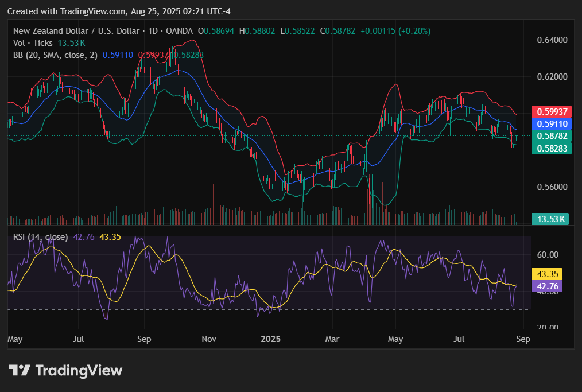The width and height of the screenshot is (582, 392).
Task: Click the 13.53 K volume axis tag
Action: click(x=551, y=219)
